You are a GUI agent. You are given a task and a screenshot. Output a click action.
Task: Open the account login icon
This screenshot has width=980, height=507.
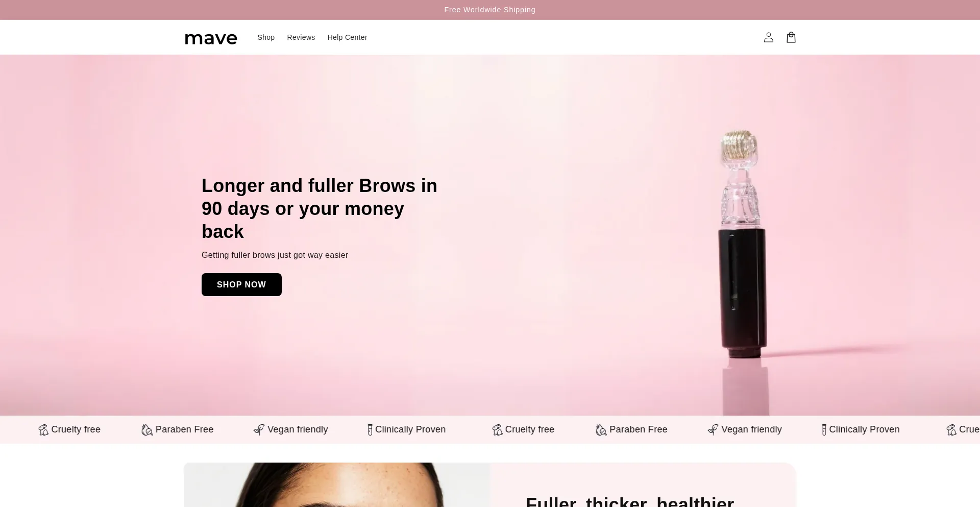[x=768, y=37]
